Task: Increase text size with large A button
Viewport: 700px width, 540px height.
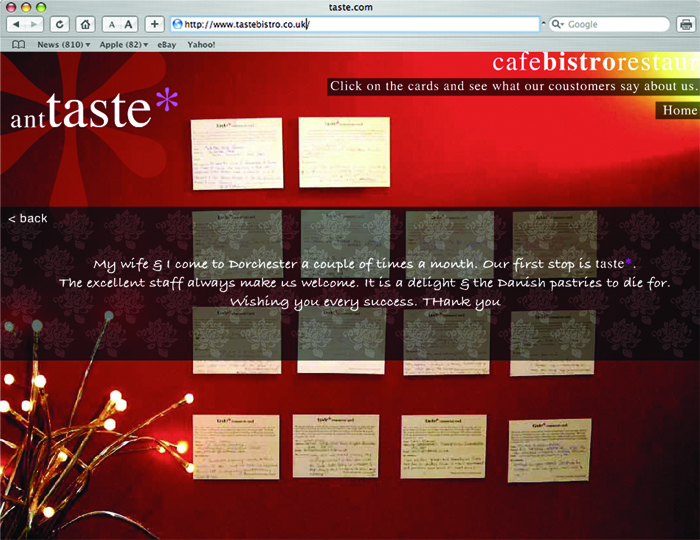Action: click(x=129, y=24)
